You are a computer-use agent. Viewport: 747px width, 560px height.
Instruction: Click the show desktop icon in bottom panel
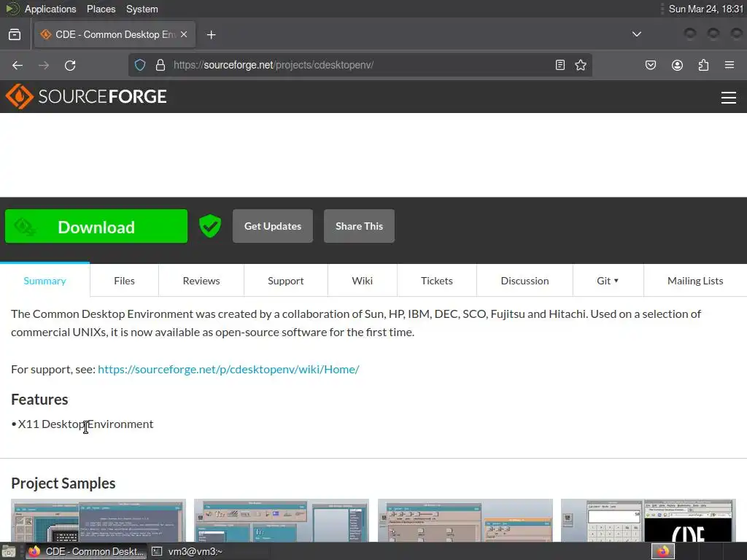(x=9, y=551)
